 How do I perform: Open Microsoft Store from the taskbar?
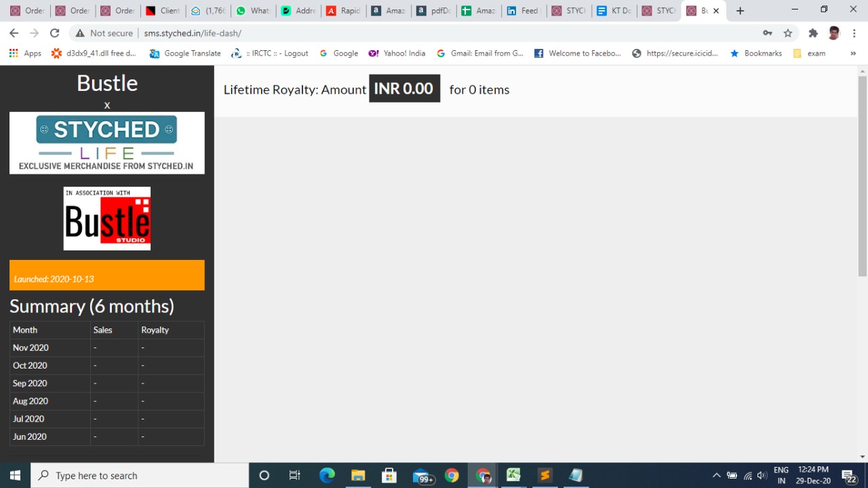[389, 475]
